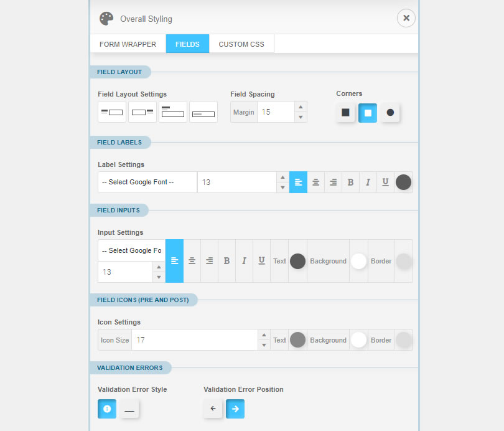Viewport: 504px width, 431px height.
Task: Click the label font size field
Action: (x=237, y=182)
